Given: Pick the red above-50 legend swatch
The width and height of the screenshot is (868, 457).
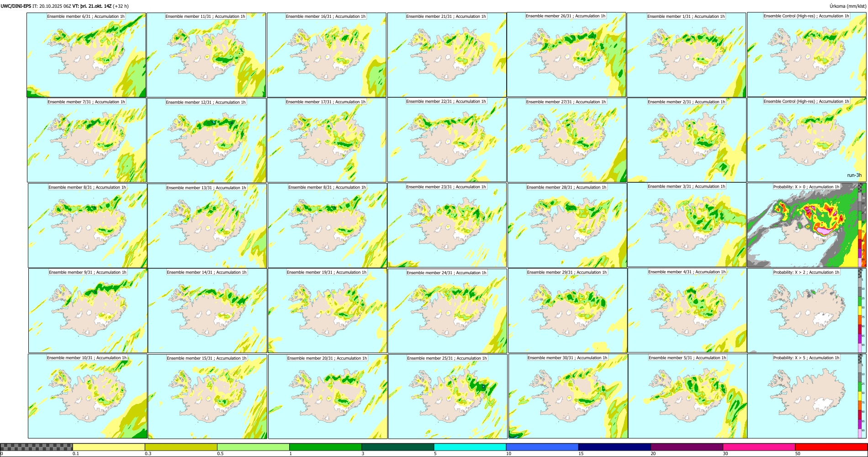Looking at the screenshot, I should [831, 447].
